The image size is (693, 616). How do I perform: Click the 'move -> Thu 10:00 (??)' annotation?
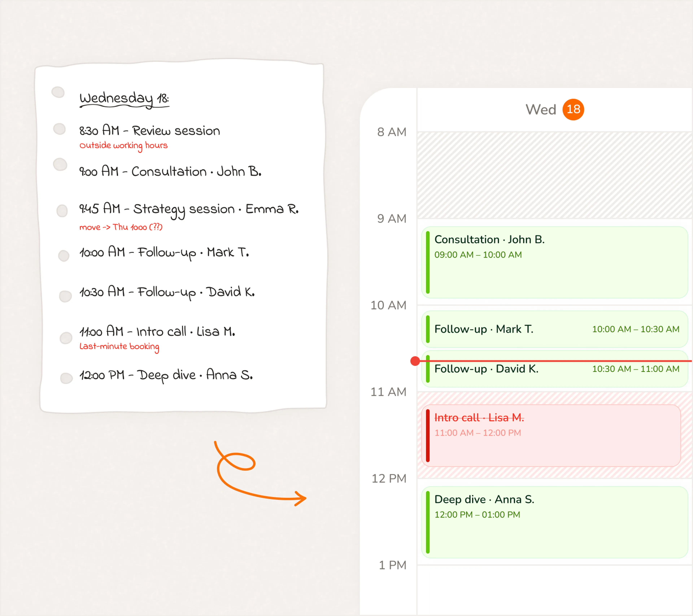121,227
